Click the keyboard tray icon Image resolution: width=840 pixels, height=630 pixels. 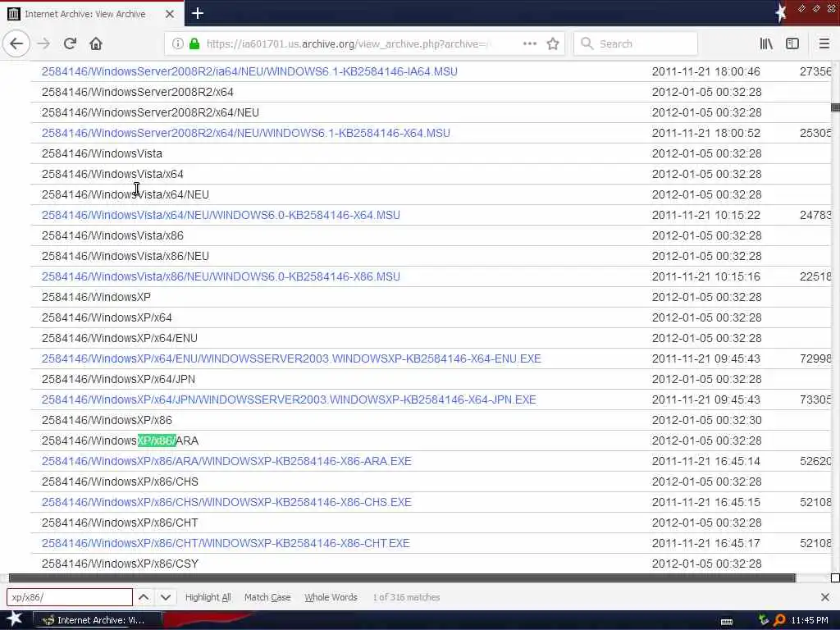click(727, 621)
